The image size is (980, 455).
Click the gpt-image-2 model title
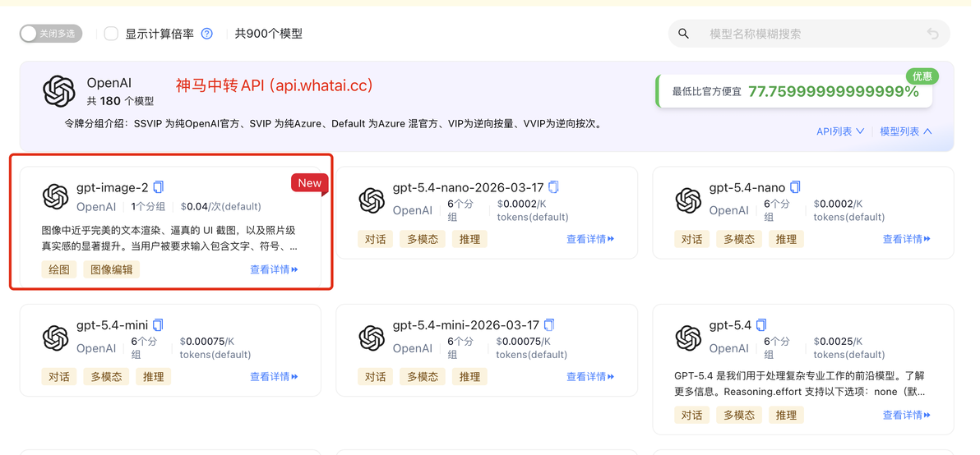(113, 187)
